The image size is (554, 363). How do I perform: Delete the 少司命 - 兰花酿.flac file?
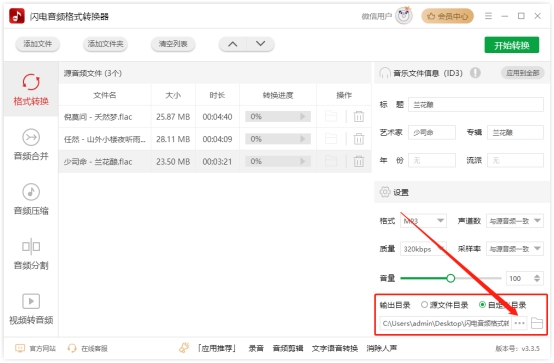point(359,161)
